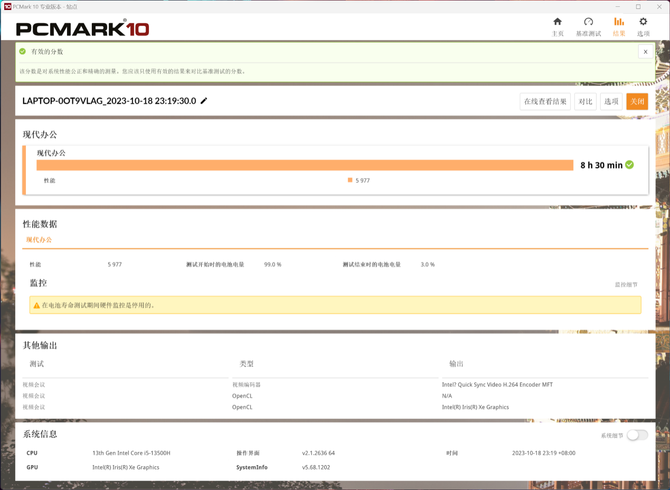Click the 视频编码器 type cell
The height and width of the screenshot is (490, 670).
point(246,384)
